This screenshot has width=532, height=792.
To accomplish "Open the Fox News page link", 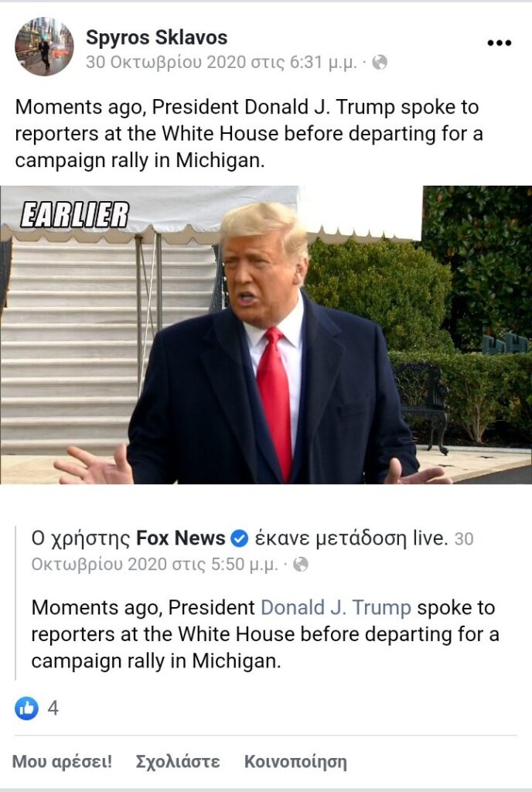I will pos(181,538).
